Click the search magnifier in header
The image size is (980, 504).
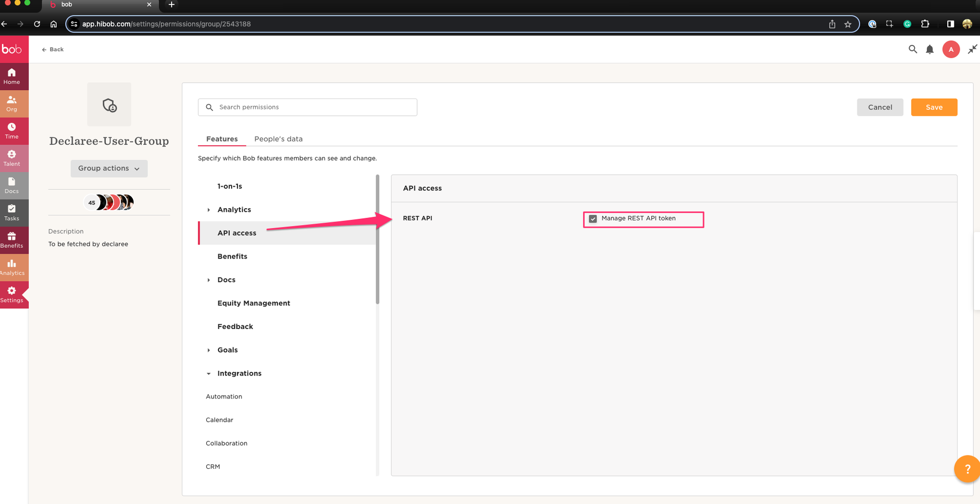[x=913, y=49]
